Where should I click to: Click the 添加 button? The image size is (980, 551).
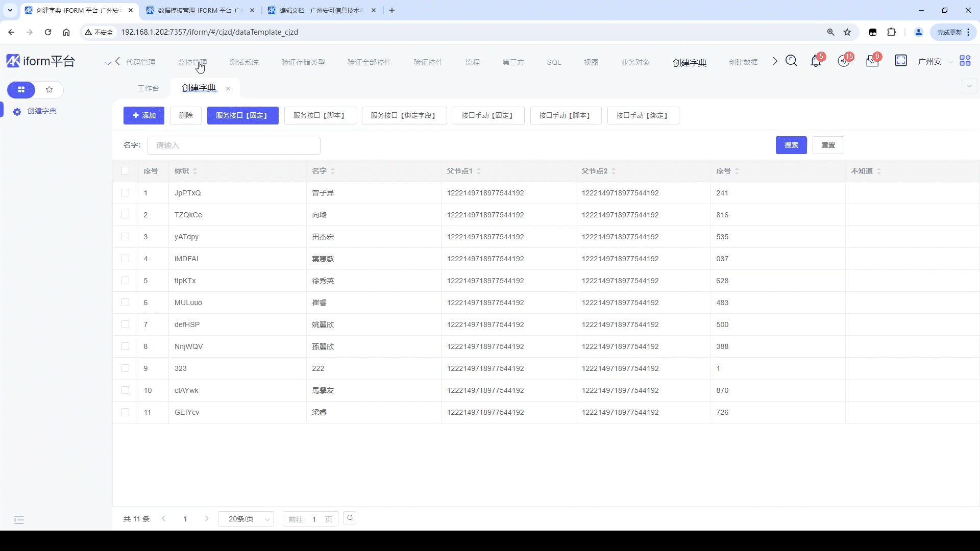[144, 115]
